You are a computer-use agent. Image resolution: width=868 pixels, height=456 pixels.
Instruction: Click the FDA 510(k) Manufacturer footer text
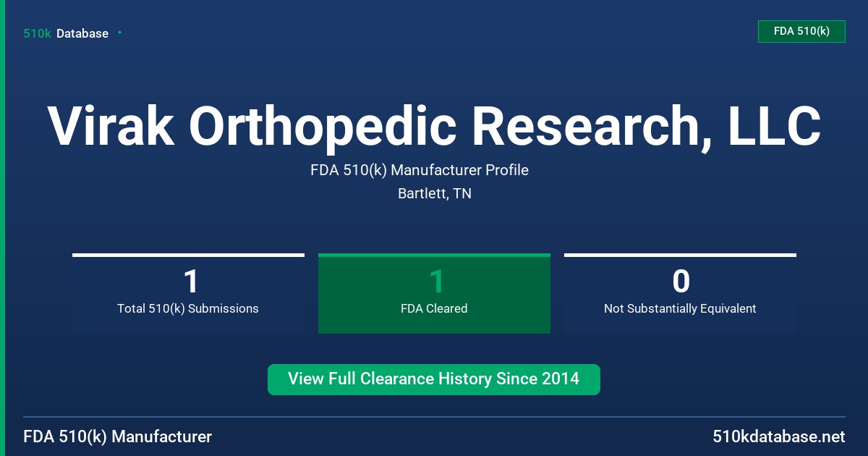pos(118,437)
